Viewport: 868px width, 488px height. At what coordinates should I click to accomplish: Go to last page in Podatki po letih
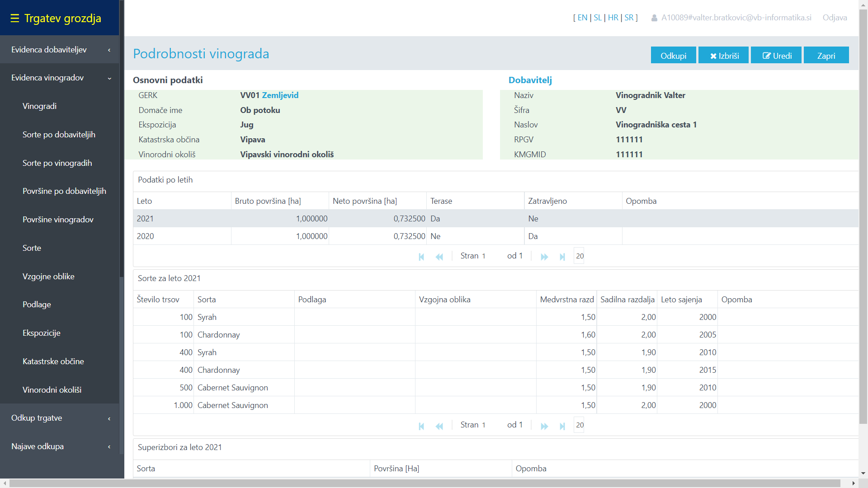(x=562, y=257)
